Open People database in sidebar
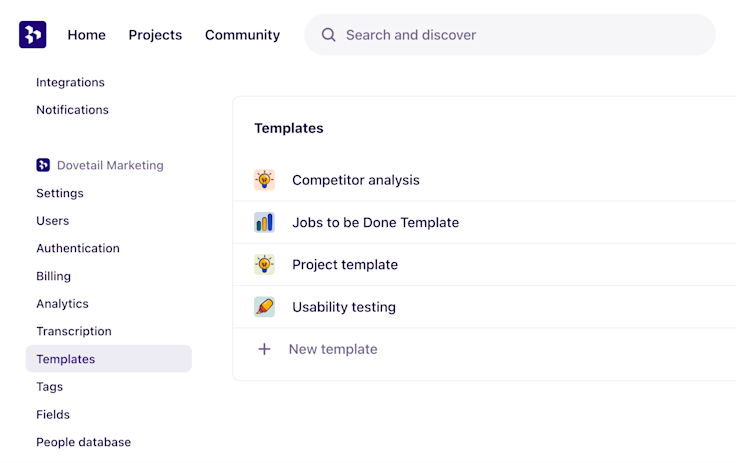 (83, 442)
